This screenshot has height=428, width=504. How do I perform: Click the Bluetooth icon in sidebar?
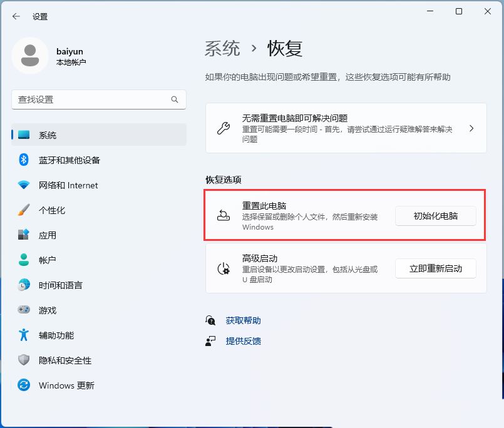pyautogui.click(x=24, y=160)
